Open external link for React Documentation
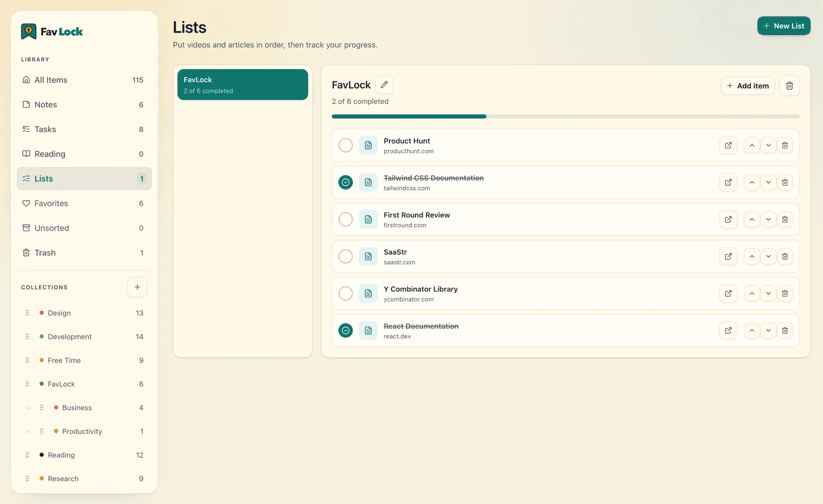 tap(728, 330)
